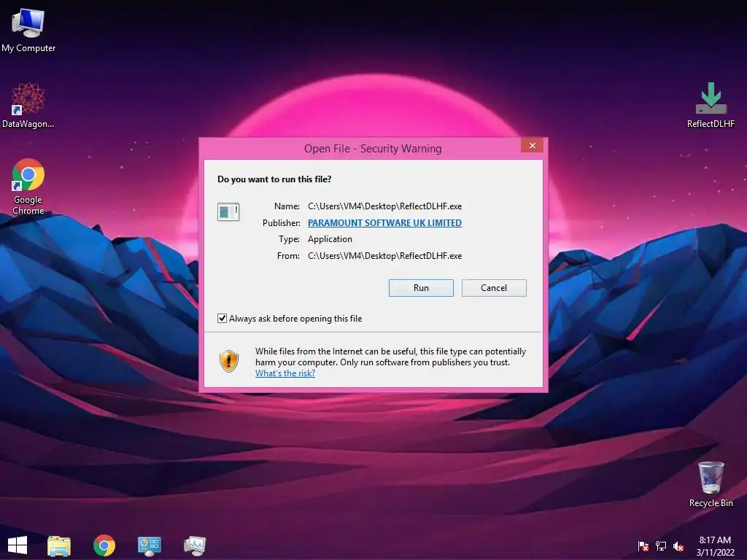The height and width of the screenshot is (560, 747).
Task: Launch Chrome from the taskbar
Action: click(104, 545)
